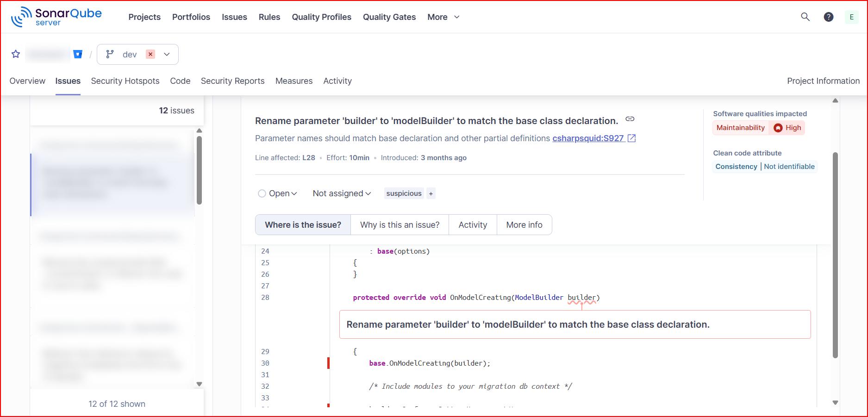Click the failed quality gate badge on dev
868x417 pixels.
pyautogui.click(x=150, y=54)
